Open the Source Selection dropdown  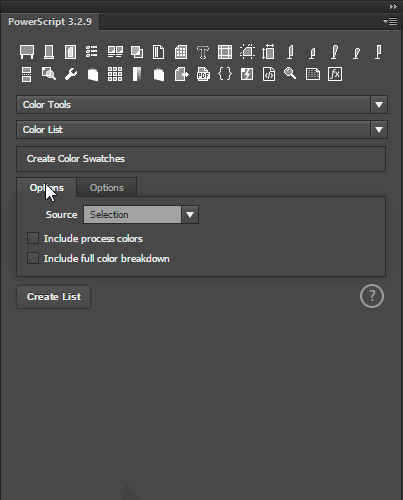pos(141,214)
